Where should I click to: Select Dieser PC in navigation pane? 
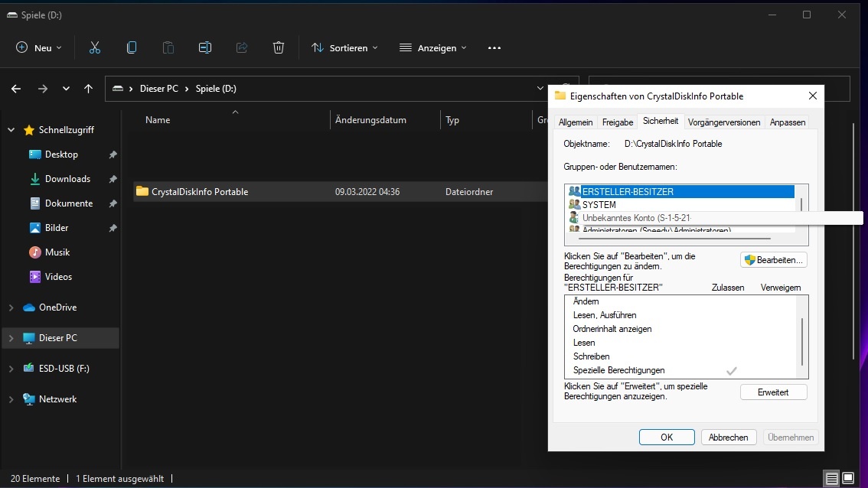(x=57, y=337)
